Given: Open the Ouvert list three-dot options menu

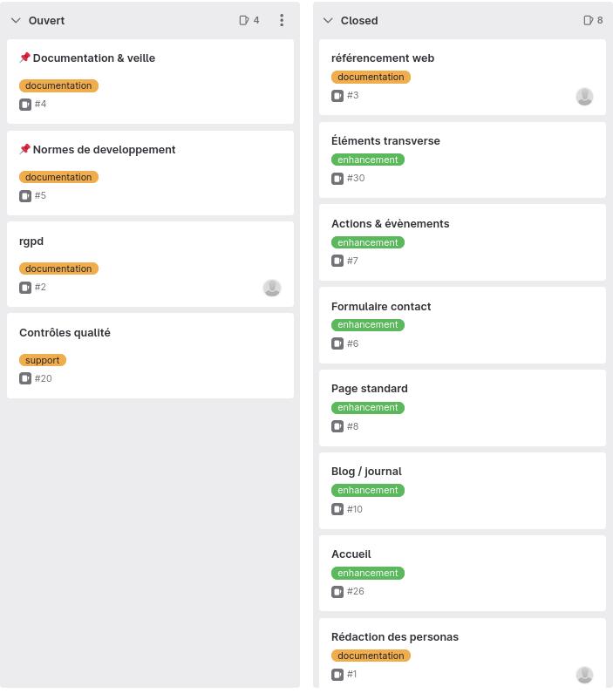Looking at the screenshot, I should [x=282, y=20].
